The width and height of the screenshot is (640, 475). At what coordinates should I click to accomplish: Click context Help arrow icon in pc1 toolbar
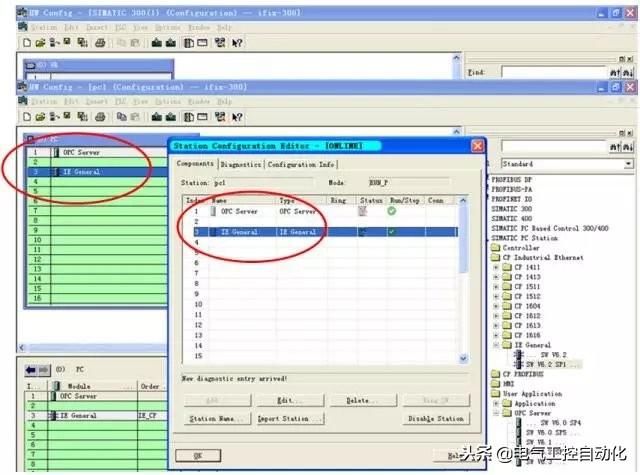pos(237,118)
